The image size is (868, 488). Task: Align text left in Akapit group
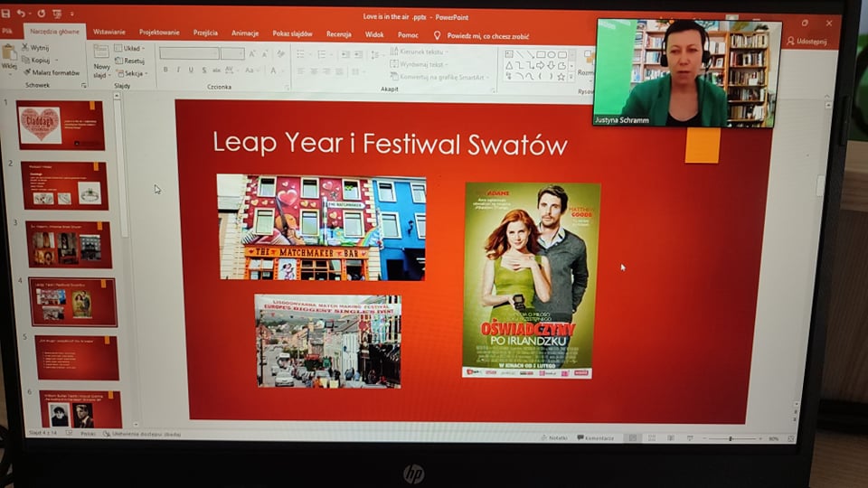300,71
